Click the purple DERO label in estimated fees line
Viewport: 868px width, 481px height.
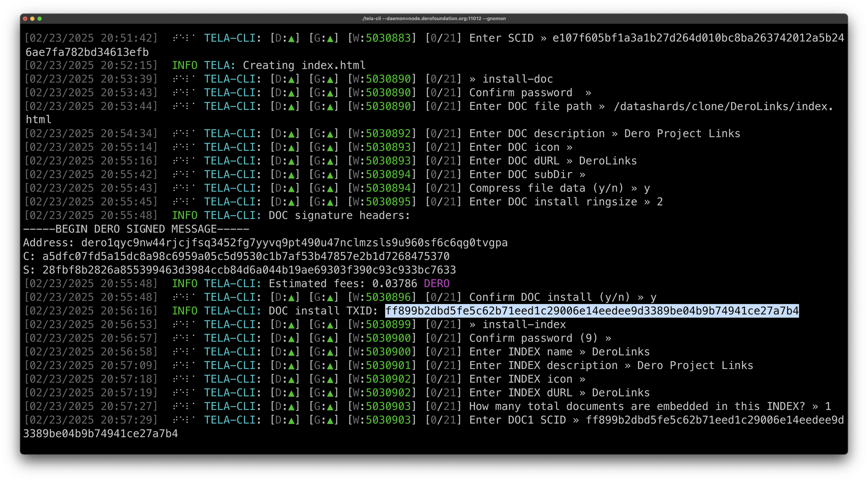pos(436,283)
